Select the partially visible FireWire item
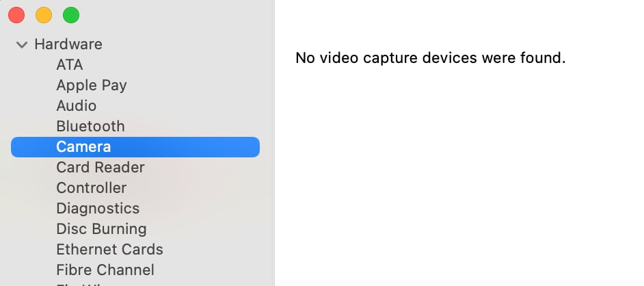This screenshot has height=286, width=644. 87,284
